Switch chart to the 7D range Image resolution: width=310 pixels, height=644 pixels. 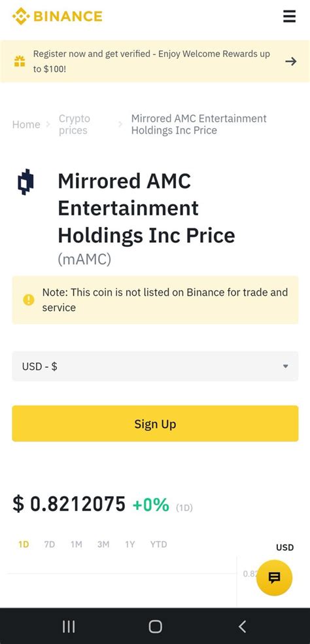click(x=49, y=545)
